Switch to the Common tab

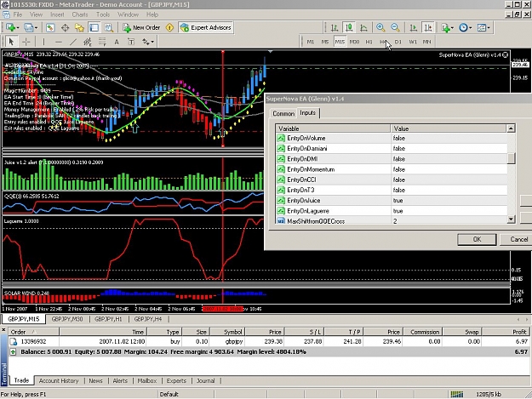(283, 113)
